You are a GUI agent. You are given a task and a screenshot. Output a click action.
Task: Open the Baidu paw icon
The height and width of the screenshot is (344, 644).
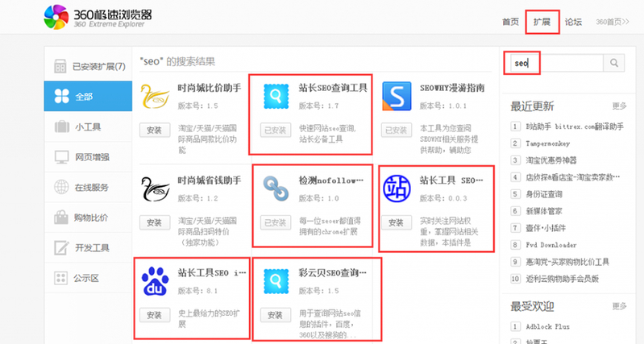point(155,281)
